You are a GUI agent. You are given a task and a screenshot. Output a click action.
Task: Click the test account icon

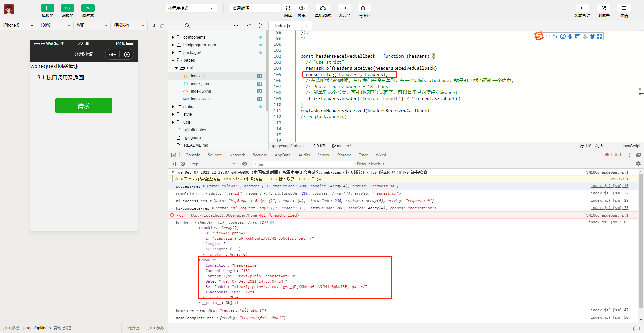coord(604,8)
